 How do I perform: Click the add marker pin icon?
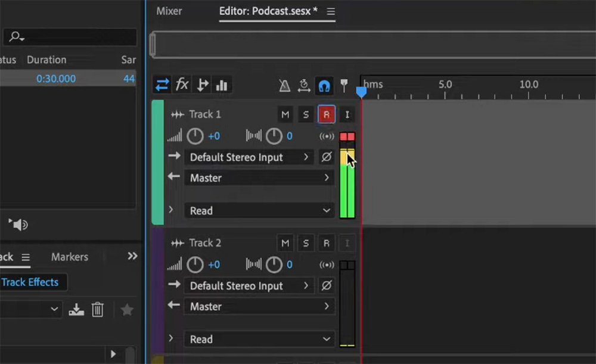pyautogui.click(x=344, y=86)
